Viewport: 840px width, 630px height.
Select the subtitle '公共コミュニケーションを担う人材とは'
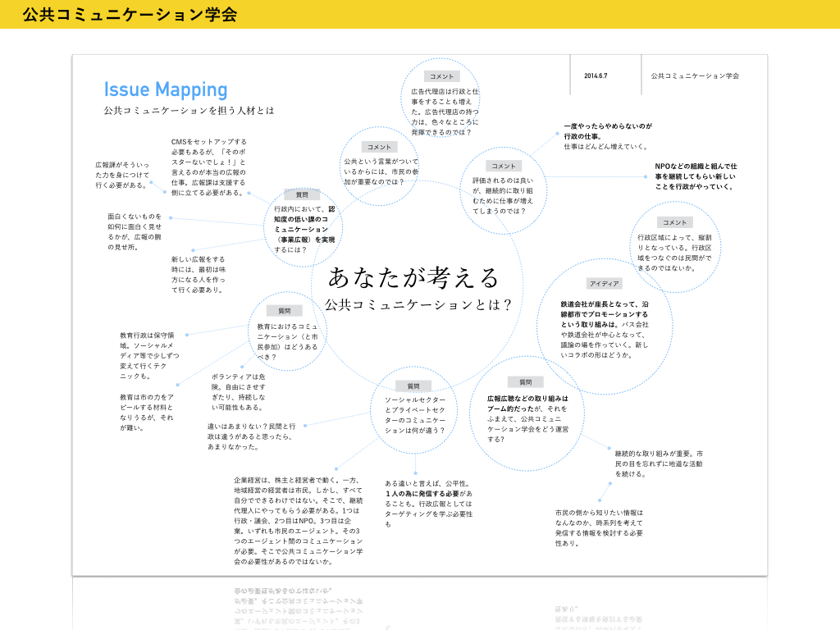coord(189,110)
